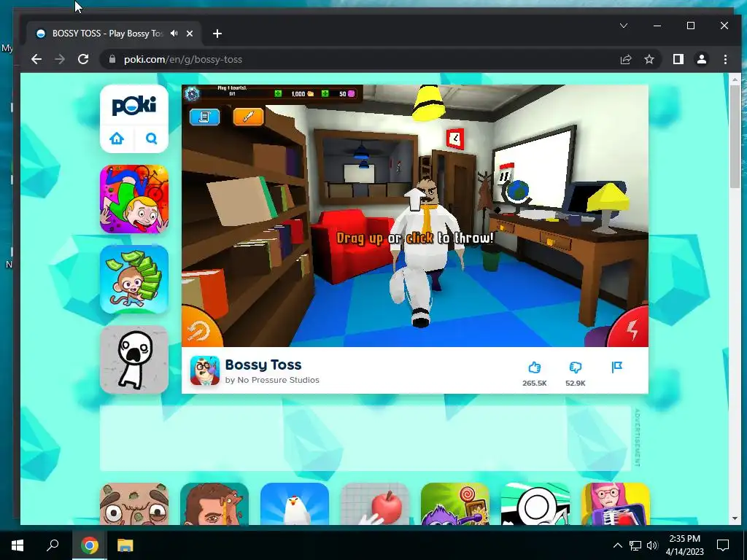The height and width of the screenshot is (560, 747).
Task: Open File Explorer from taskbar
Action: pos(125,545)
